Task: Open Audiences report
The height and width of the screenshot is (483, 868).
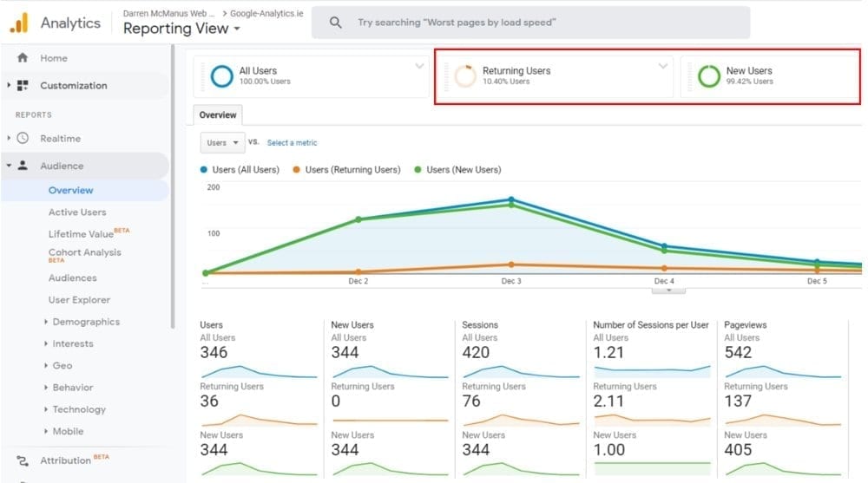Action: pyautogui.click(x=73, y=277)
